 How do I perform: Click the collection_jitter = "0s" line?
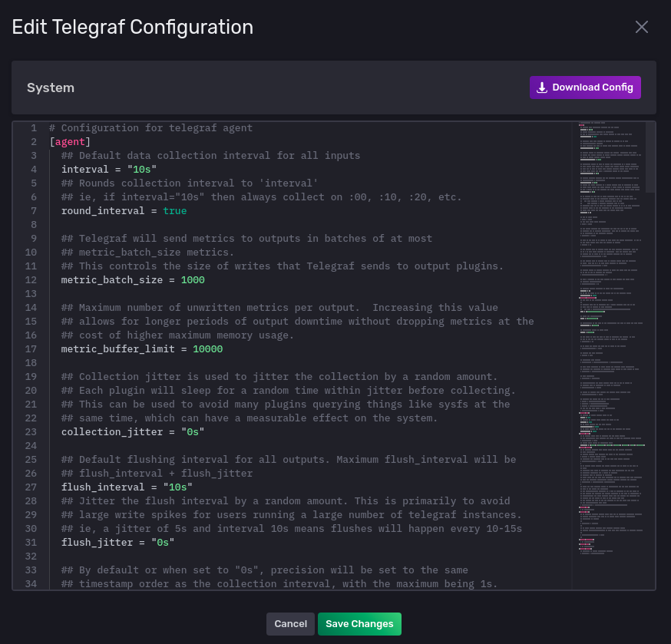tap(133, 431)
